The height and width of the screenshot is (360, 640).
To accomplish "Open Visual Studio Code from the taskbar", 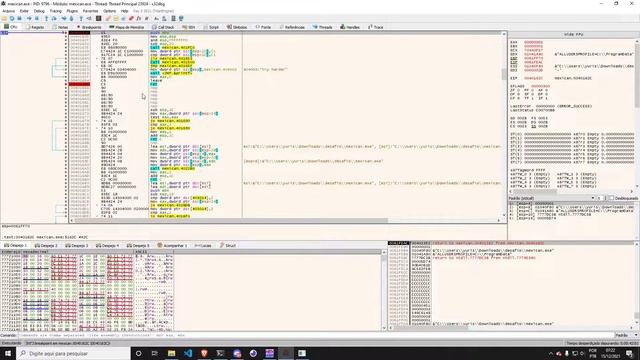I will point(188,353).
